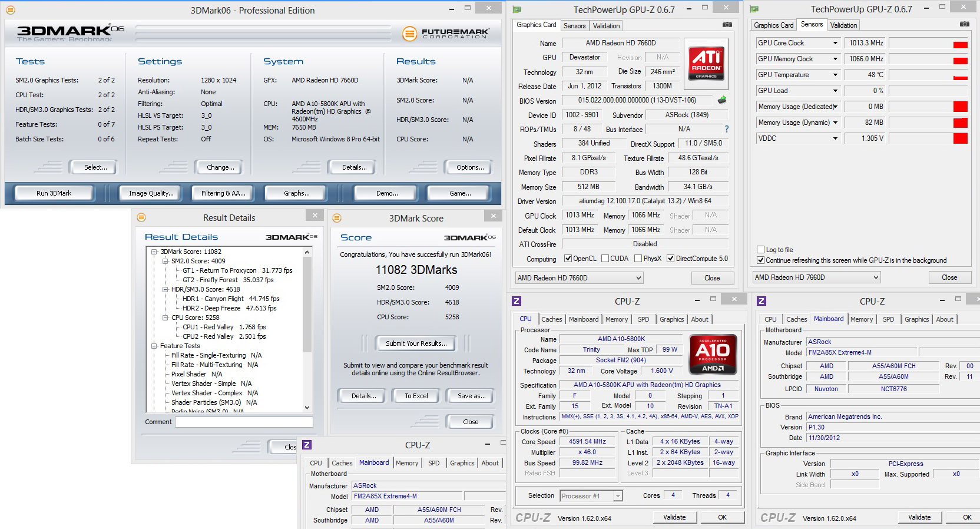Viewport: 980px width, 529px height.
Task: Open the Memory Usage (Dynamic) sensor dropdown
Action: 835,123
